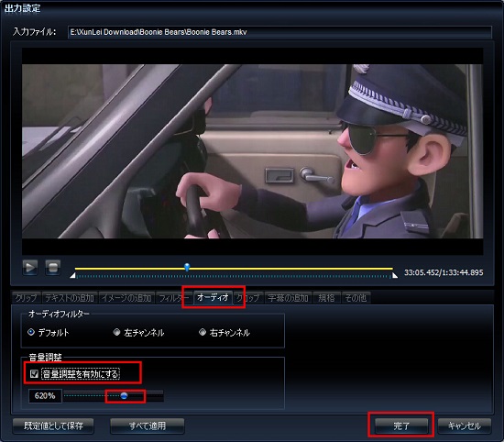
Task: Open the イメージの追加 tab
Action: tap(126, 298)
